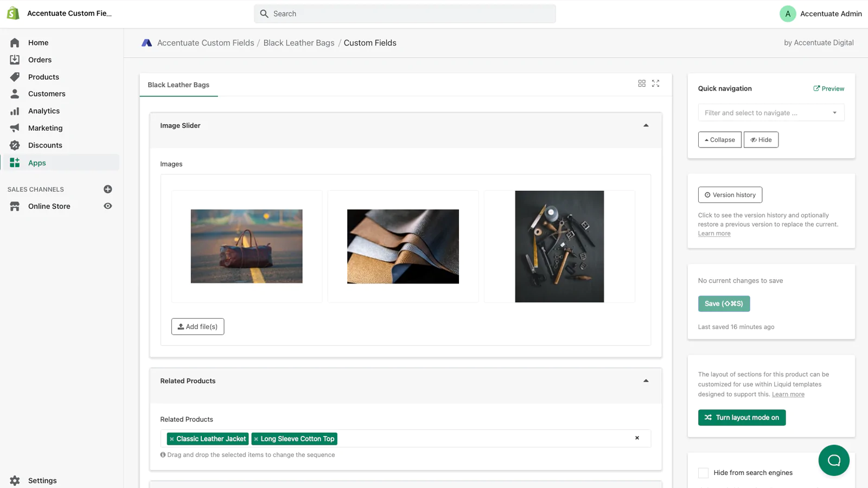The width and height of the screenshot is (868, 488).
Task: Open the Quick navigation filter dropdown
Action: point(771,113)
